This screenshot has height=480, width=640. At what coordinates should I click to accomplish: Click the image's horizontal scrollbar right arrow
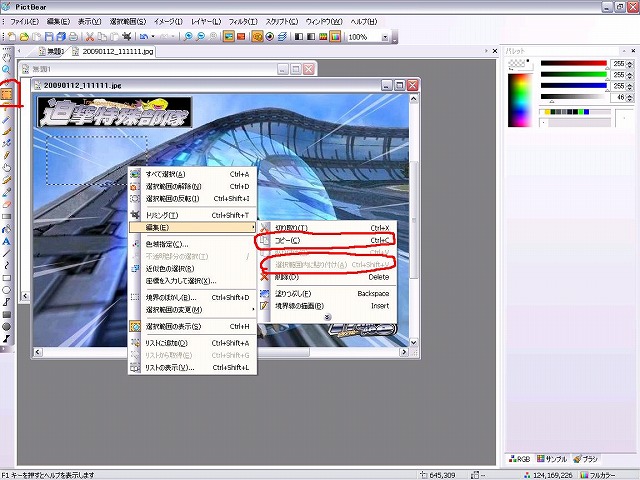[404, 352]
